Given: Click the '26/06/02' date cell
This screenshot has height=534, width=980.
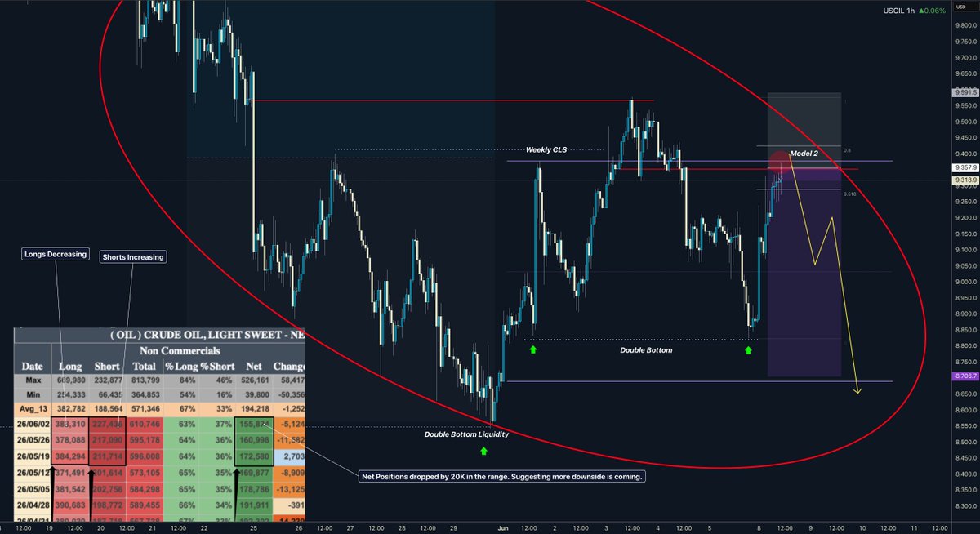Looking at the screenshot, I should click(33, 425).
